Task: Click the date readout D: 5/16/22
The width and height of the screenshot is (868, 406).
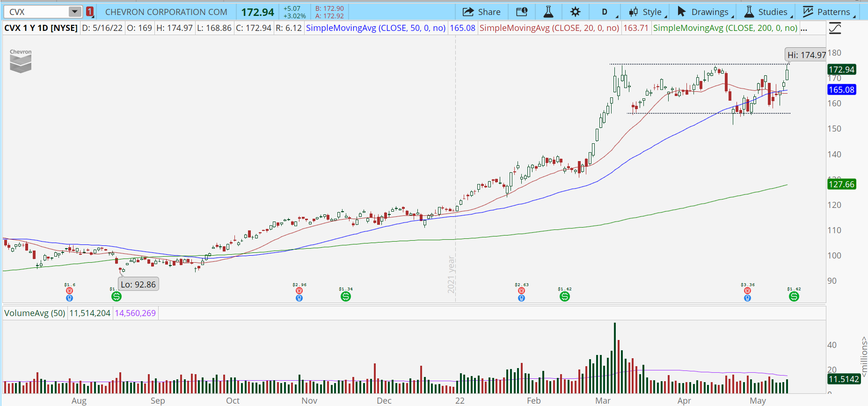Action: tap(102, 28)
